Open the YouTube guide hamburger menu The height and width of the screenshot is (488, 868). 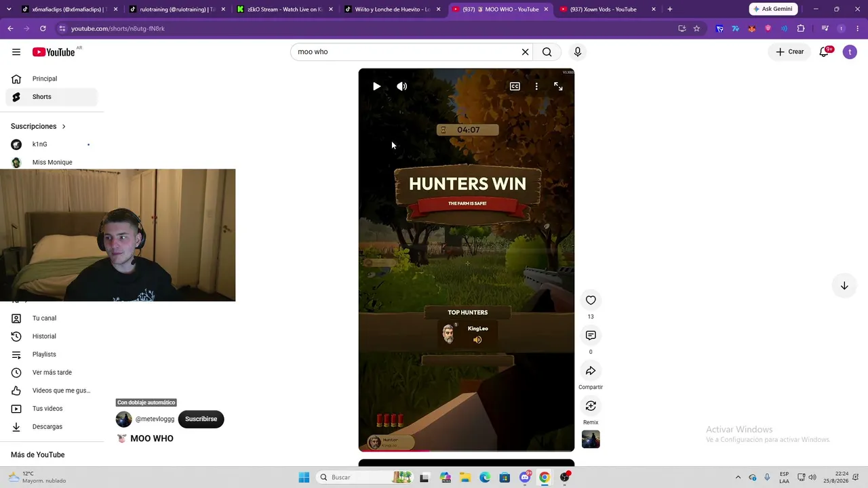click(16, 52)
